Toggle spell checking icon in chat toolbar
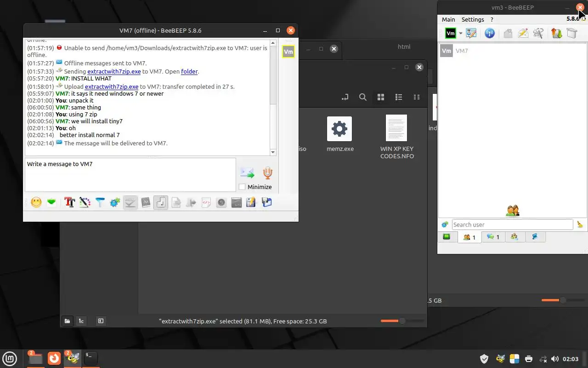Viewport: 588px width, 368px height. coord(130,202)
